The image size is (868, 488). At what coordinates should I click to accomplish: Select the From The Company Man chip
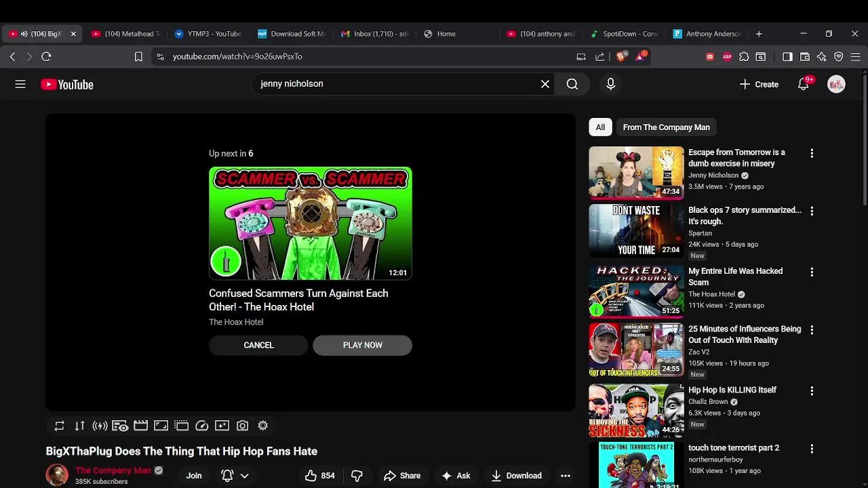pyautogui.click(x=666, y=127)
